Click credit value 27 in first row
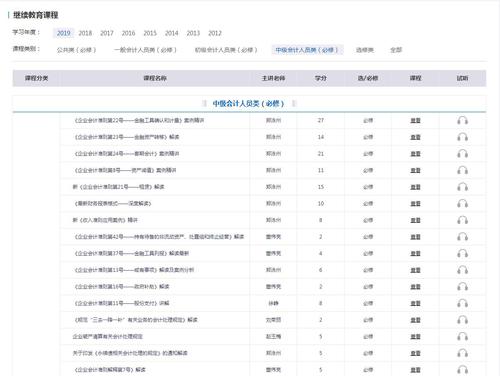 pos(321,120)
